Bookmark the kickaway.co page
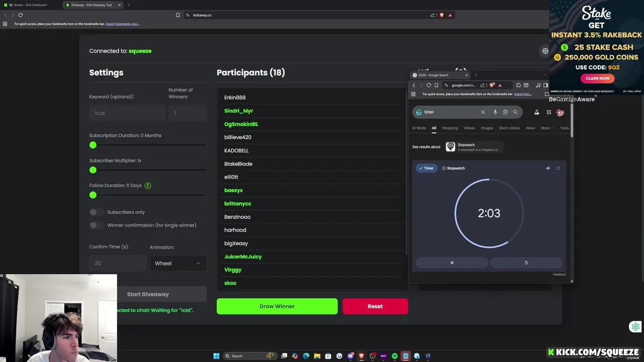Screen dimensions: 644x362 178,15
